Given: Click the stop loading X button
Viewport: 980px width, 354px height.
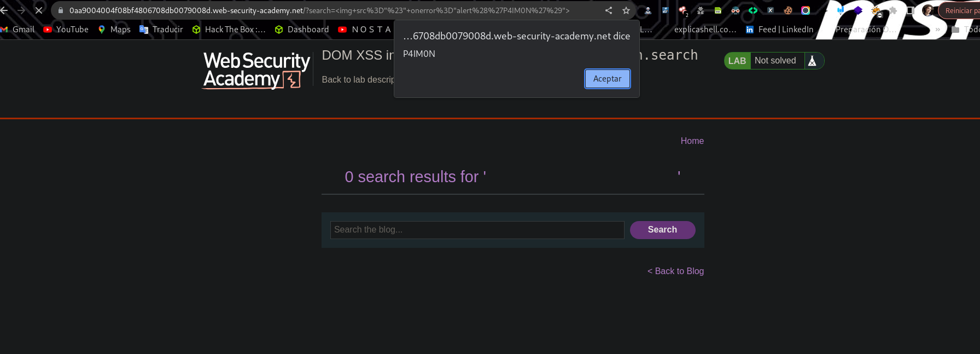Looking at the screenshot, I should click(x=39, y=10).
